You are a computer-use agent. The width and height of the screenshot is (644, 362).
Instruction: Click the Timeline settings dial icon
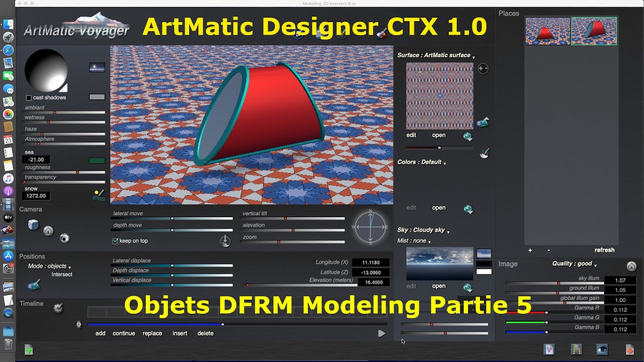[x=58, y=308]
